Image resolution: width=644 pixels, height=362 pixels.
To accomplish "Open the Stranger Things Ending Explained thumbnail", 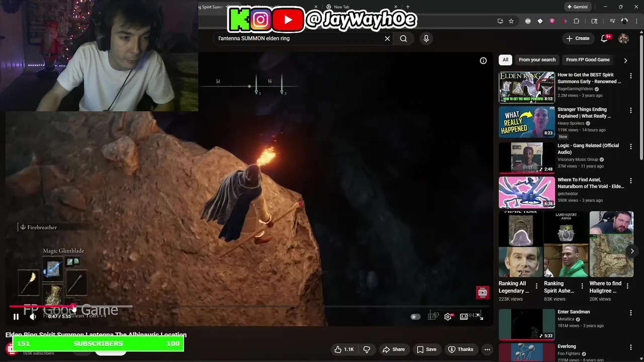I will click(x=526, y=122).
